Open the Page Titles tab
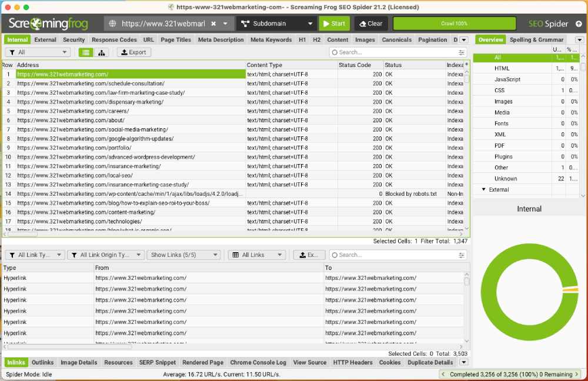The height and width of the screenshot is (381, 588). tap(175, 40)
